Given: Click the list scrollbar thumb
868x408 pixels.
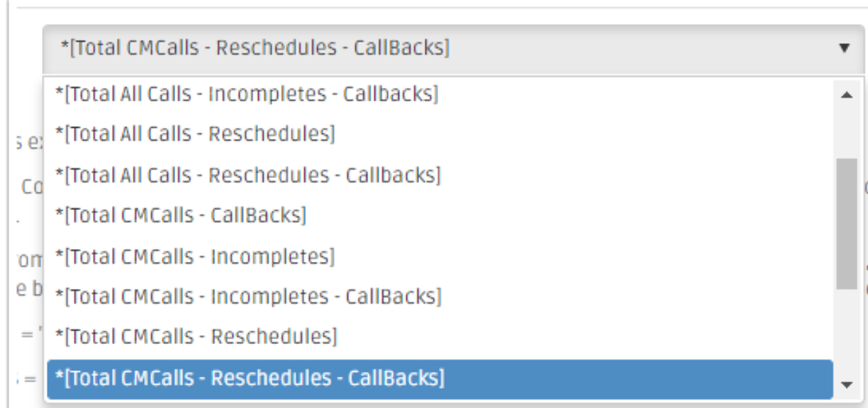Looking at the screenshot, I should (846, 223).
